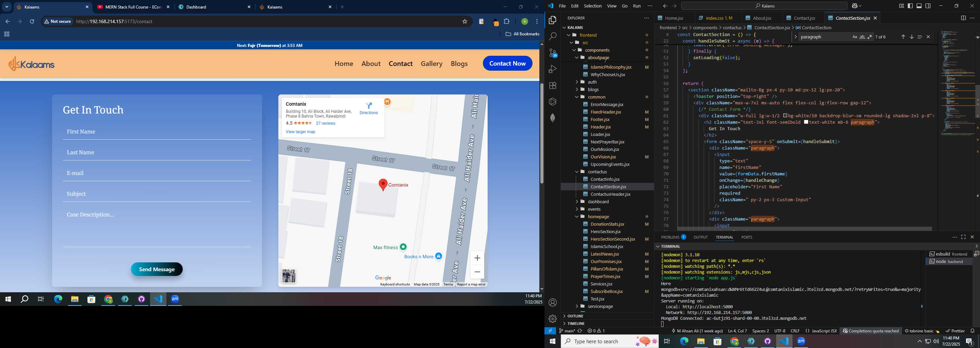Go to previous match in find widget
980x348 pixels.
pyautogui.click(x=903, y=37)
